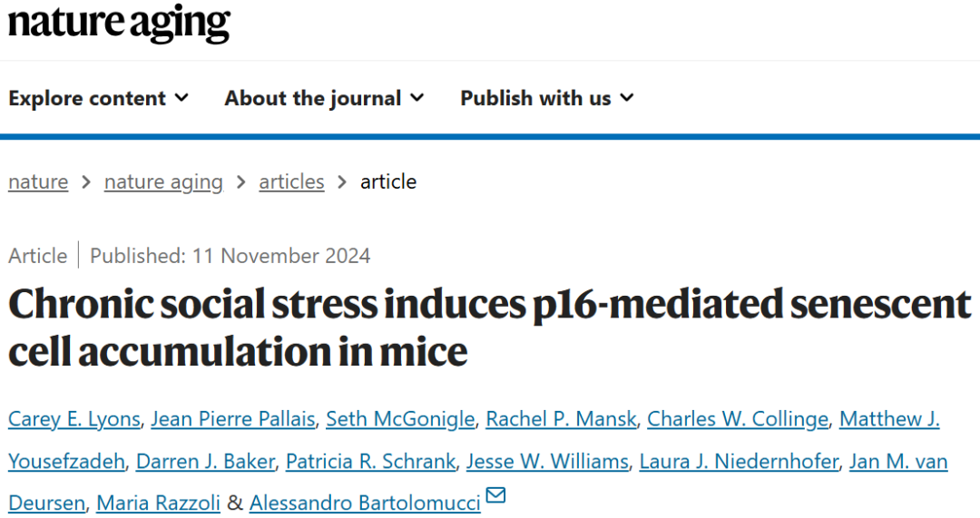Show author Darren J. Baker info
This screenshot has width=980, height=518.
205,461
